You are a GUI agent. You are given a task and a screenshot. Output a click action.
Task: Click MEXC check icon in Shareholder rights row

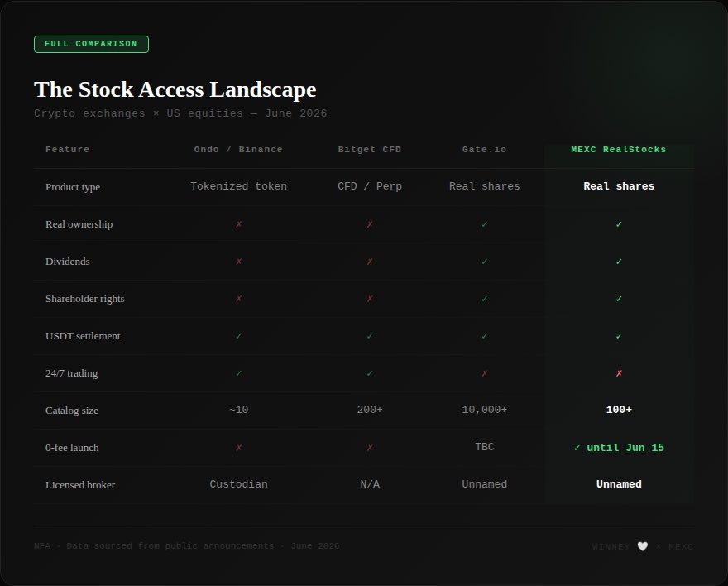coord(619,299)
